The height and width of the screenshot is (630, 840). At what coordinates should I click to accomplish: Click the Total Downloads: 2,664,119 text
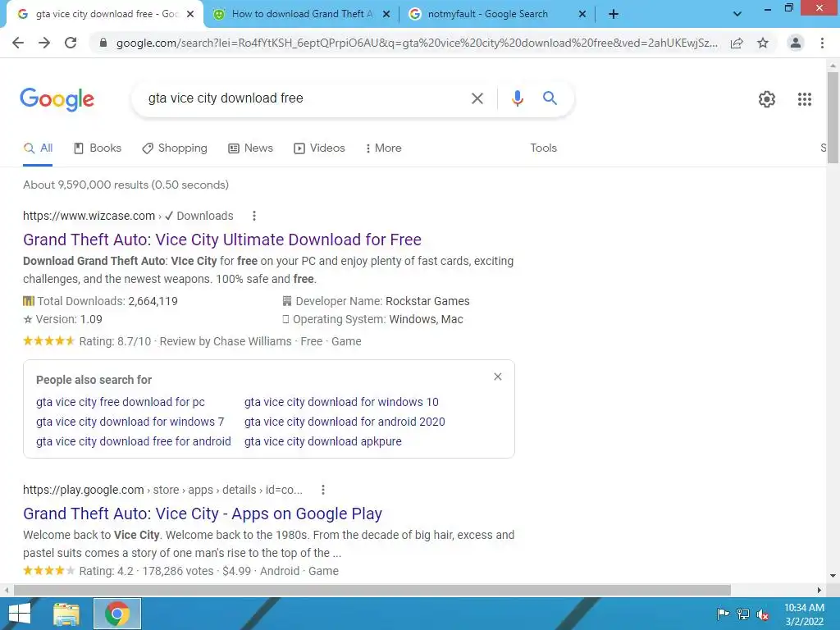pyautogui.click(x=100, y=301)
